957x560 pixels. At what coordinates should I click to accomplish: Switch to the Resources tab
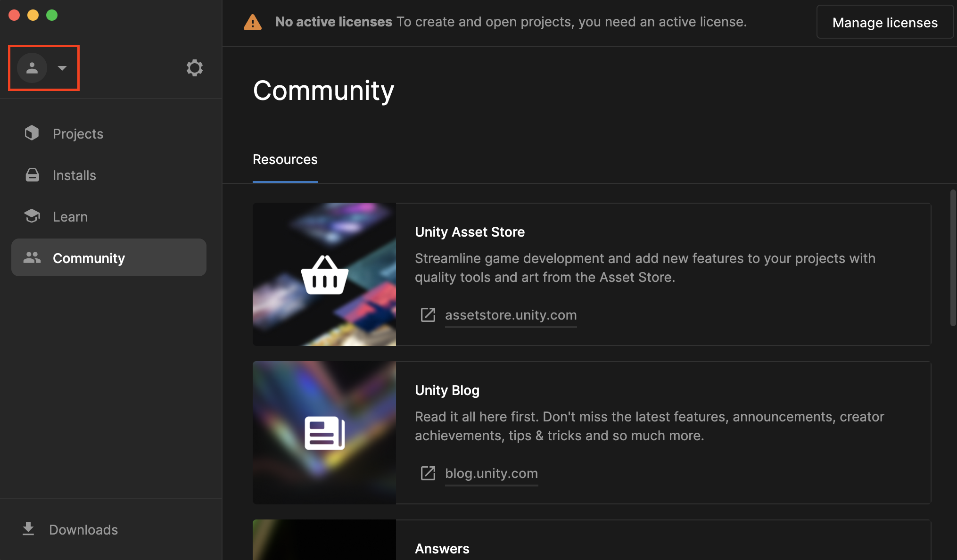pyautogui.click(x=285, y=160)
